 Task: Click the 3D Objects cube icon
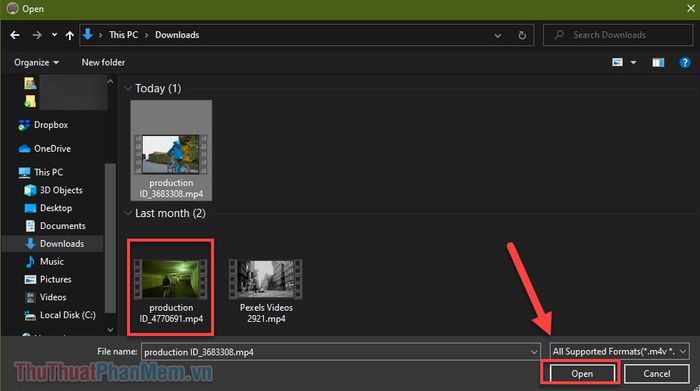point(30,190)
